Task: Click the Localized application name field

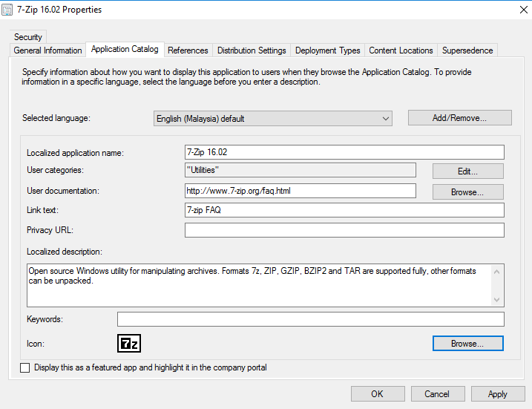Action: (344, 152)
